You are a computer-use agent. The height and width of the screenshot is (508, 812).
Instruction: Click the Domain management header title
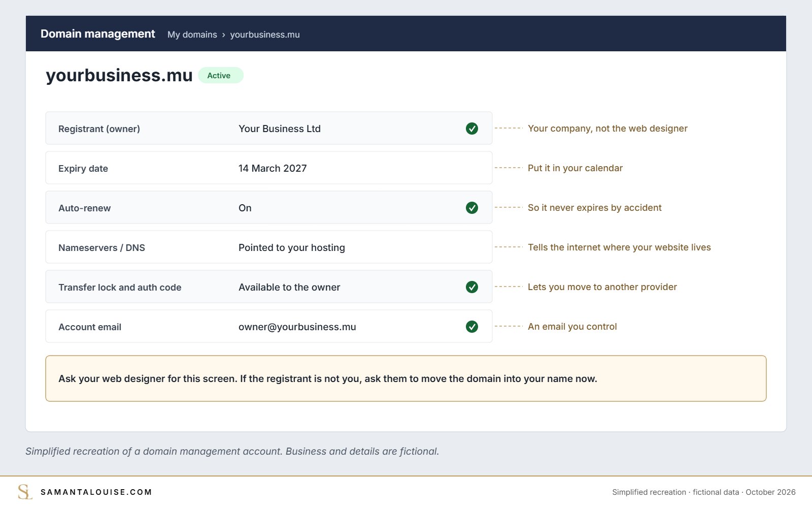tap(97, 34)
